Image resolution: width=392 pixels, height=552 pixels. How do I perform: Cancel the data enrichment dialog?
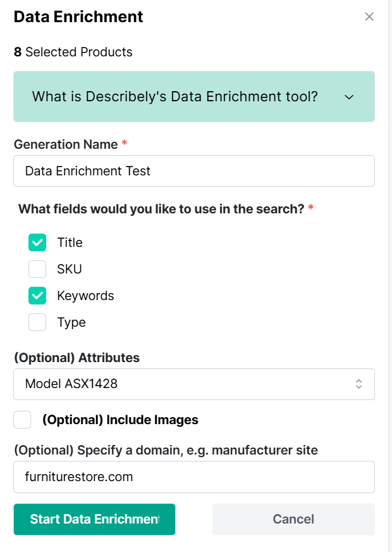[293, 519]
